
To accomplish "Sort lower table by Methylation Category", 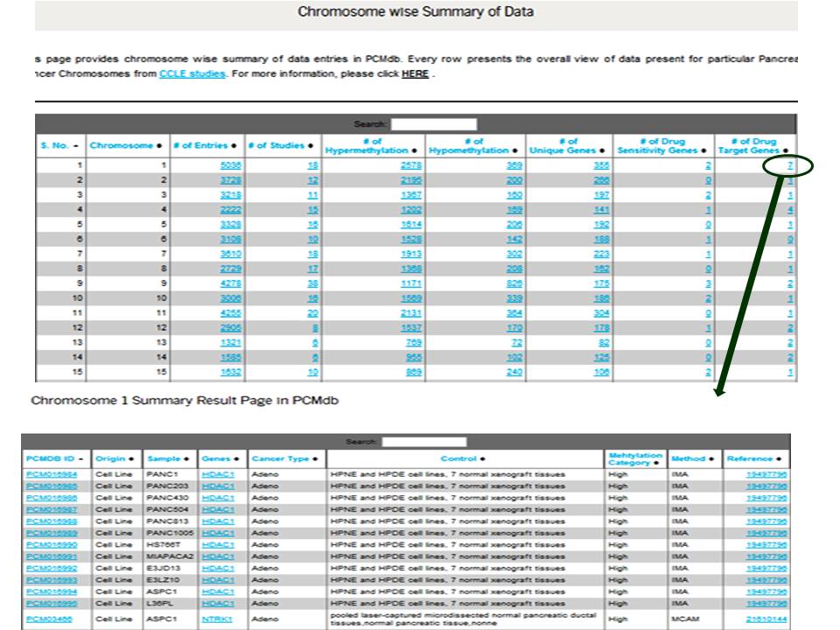I will coord(635,458).
